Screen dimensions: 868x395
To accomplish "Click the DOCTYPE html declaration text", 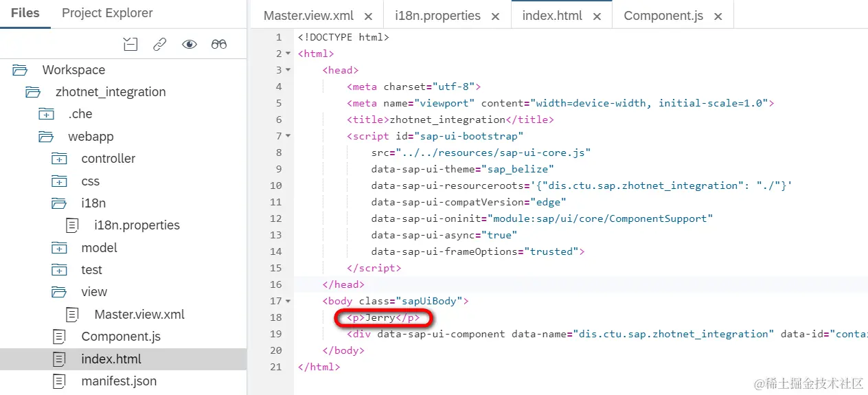I will [343, 37].
